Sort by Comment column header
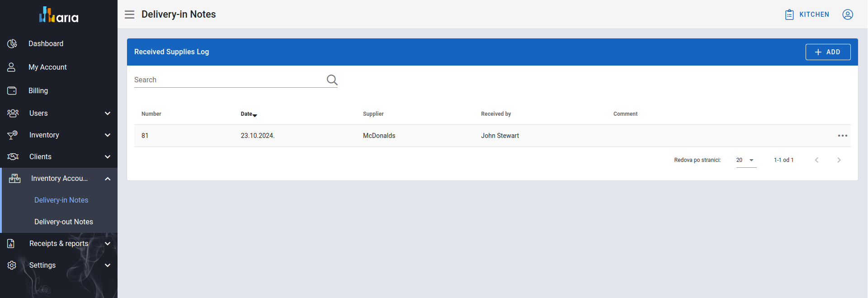Viewport: 868px width, 298px height. 626,114
